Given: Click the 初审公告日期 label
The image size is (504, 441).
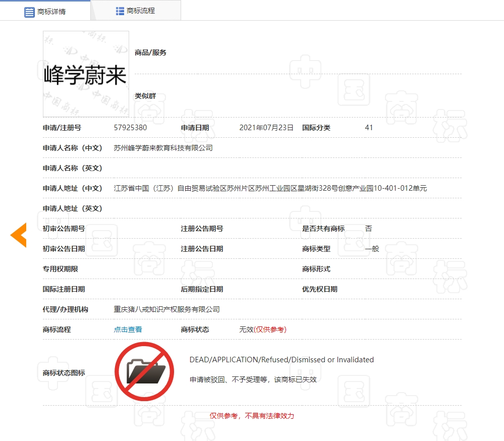Looking at the screenshot, I should click(x=64, y=249).
